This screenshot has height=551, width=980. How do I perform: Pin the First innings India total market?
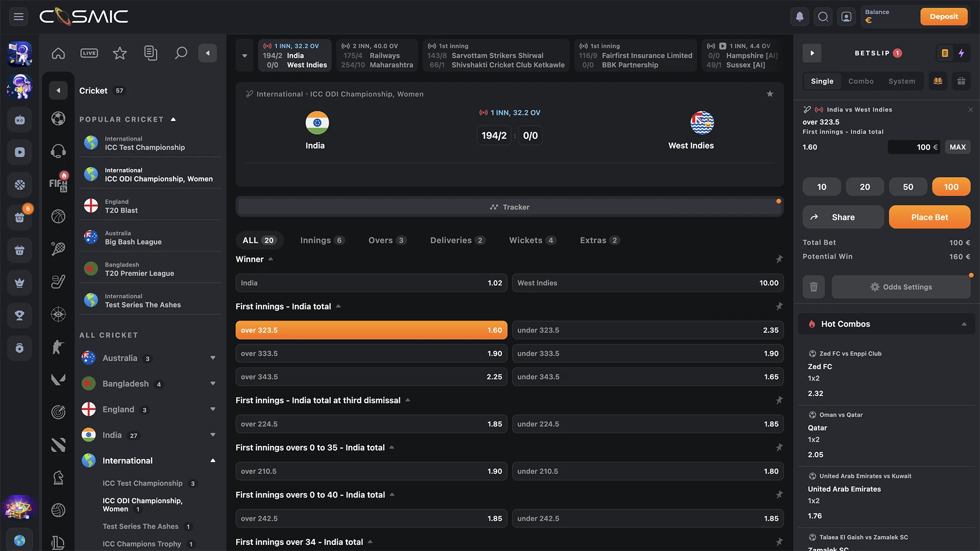pyautogui.click(x=779, y=307)
